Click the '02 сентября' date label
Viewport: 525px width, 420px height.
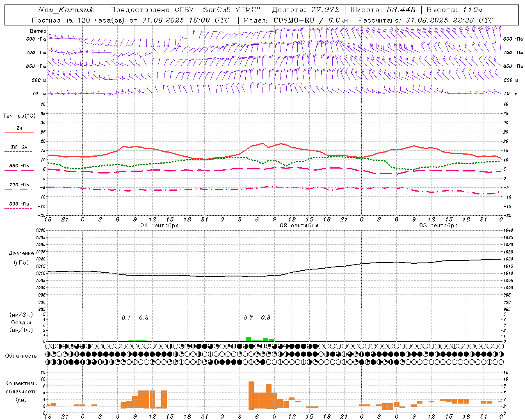point(299,226)
